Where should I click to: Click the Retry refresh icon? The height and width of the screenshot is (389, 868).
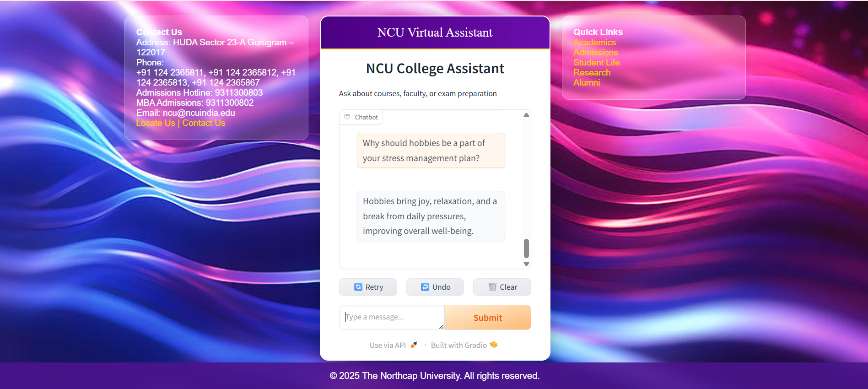358,287
